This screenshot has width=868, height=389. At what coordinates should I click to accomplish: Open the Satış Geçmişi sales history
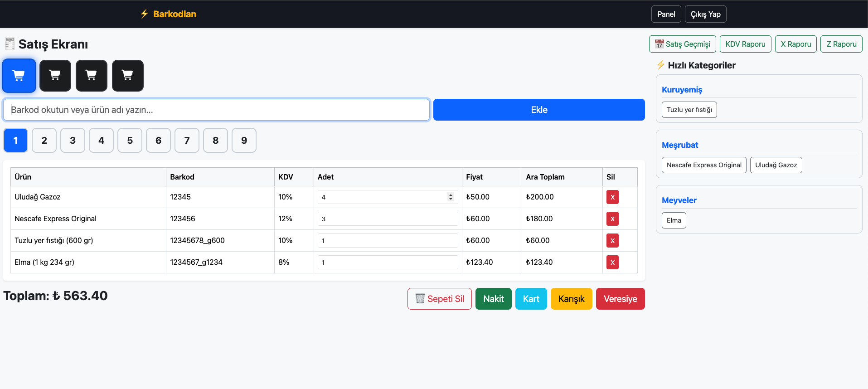(x=682, y=44)
